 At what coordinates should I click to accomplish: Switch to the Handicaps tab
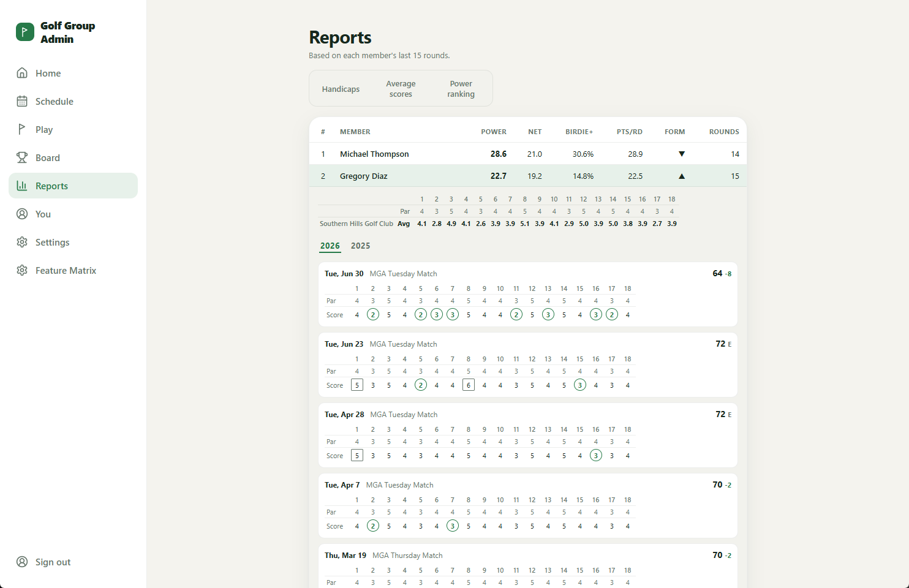341,89
